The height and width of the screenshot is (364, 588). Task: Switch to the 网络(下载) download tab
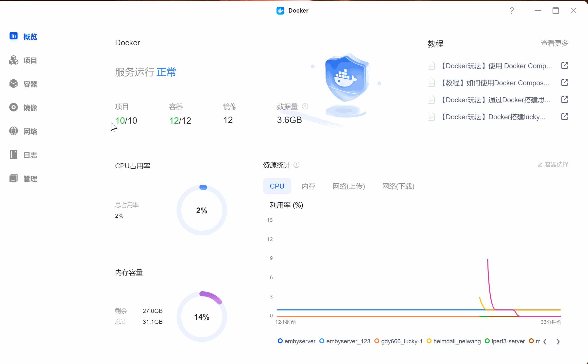pyautogui.click(x=398, y=186)
